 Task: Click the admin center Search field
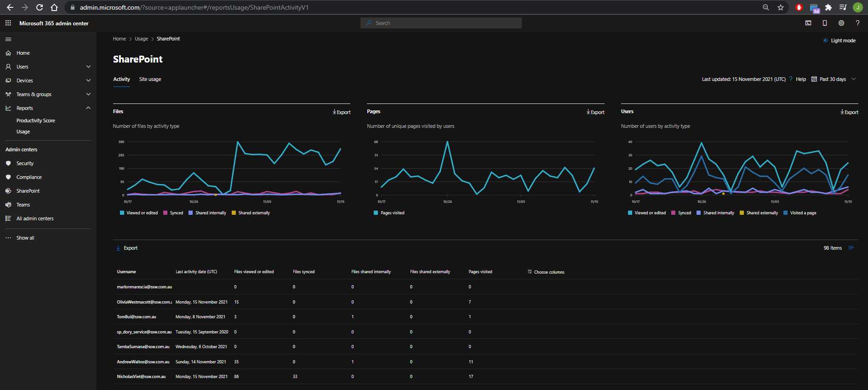[441, 23]
